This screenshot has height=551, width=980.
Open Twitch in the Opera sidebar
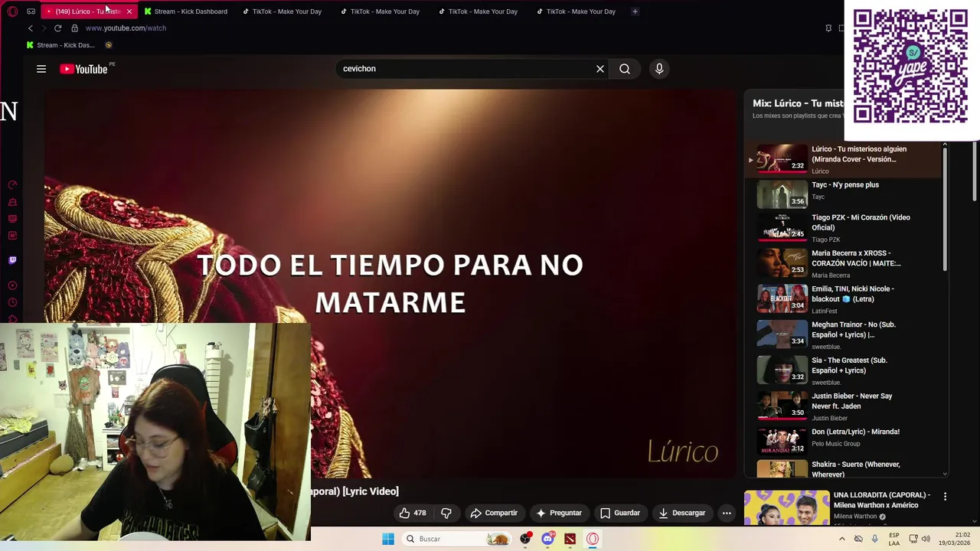[12, 260]
